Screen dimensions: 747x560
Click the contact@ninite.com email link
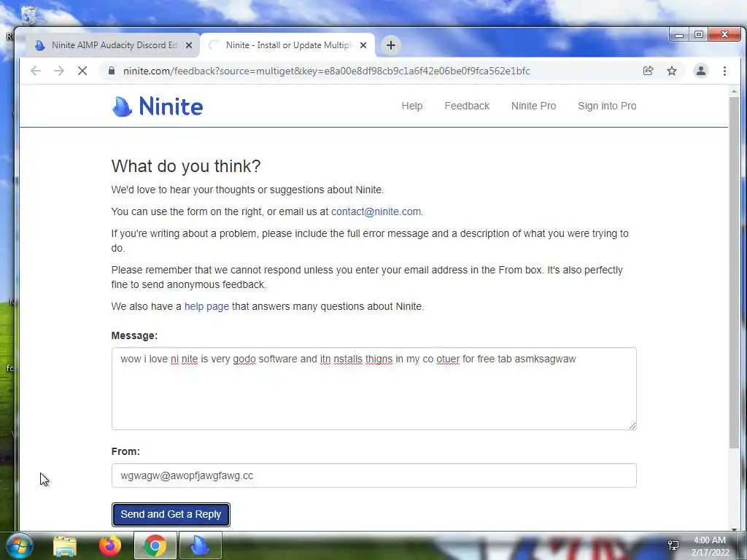(x=376, y=212)
